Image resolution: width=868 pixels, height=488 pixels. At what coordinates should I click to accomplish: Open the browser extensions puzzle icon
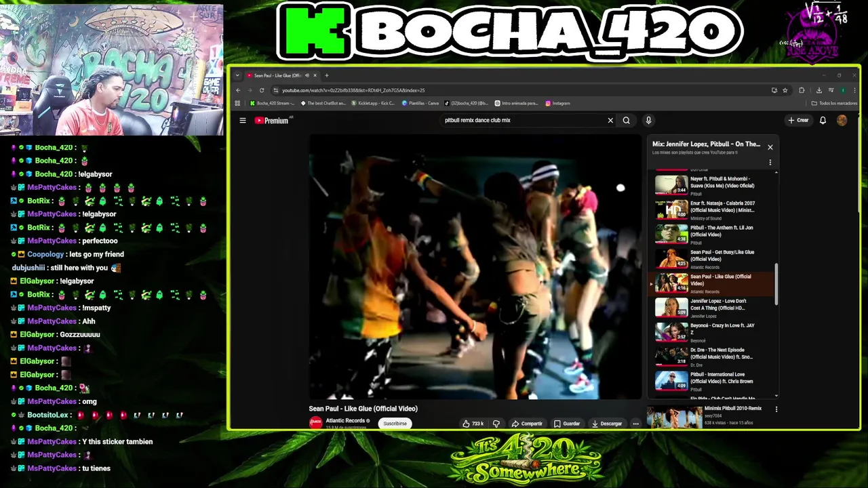[802, 90]
